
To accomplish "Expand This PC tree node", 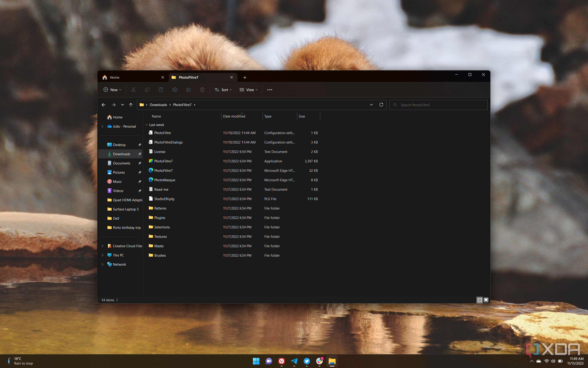I will [102, 255].
